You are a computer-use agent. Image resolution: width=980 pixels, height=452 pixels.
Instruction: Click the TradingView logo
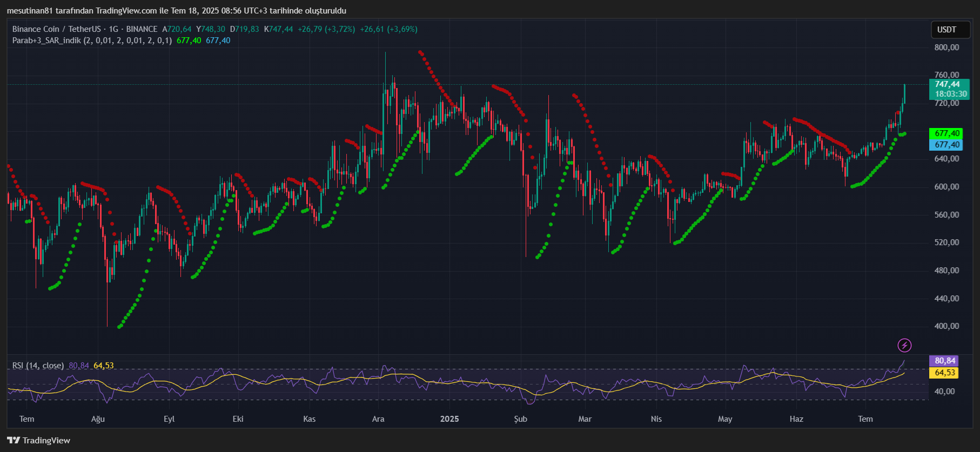click(39, 440)
